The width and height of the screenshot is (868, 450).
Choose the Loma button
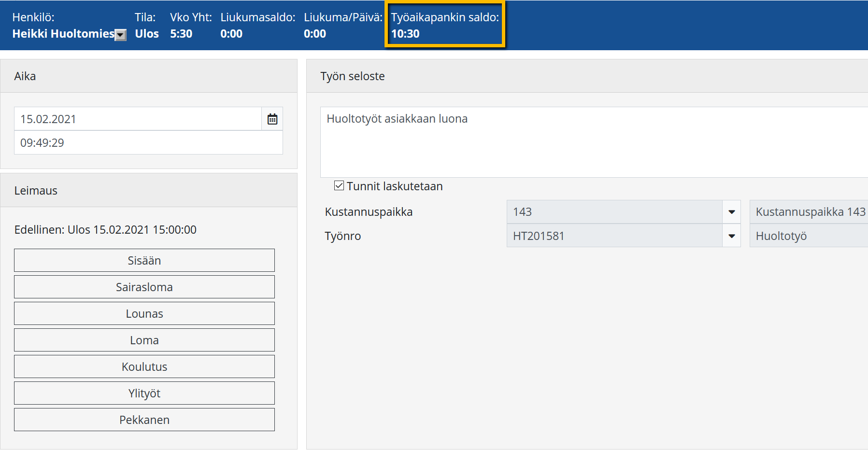point(144,340)
